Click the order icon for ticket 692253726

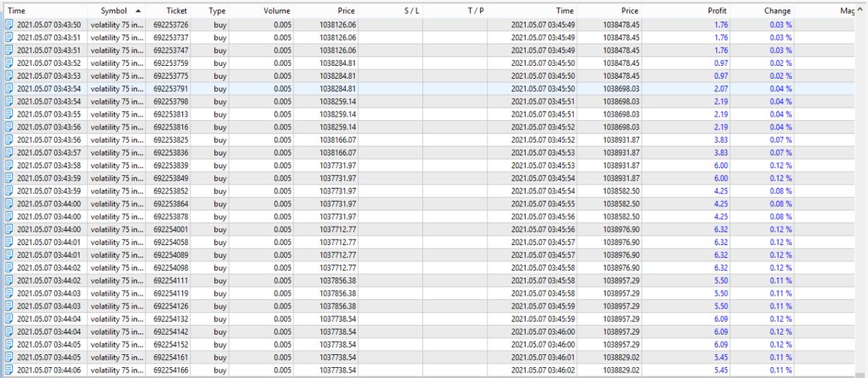pyautogui.click(x=9, y=25)
